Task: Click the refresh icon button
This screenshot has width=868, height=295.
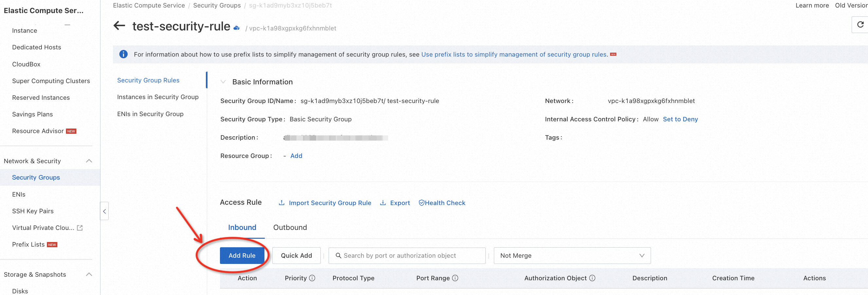Action: coord(860,25)
